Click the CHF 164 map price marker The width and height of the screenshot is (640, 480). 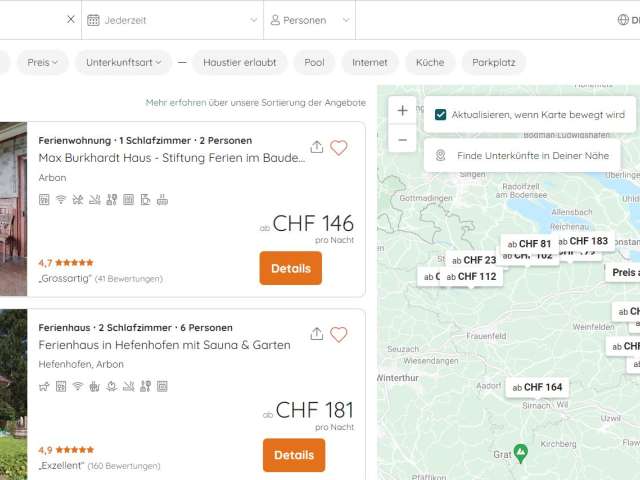[x=537, y=387]
